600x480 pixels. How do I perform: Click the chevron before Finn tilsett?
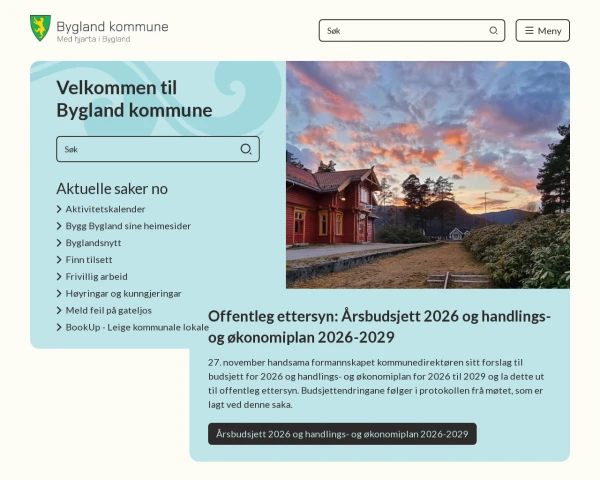(x=59, y=260)
